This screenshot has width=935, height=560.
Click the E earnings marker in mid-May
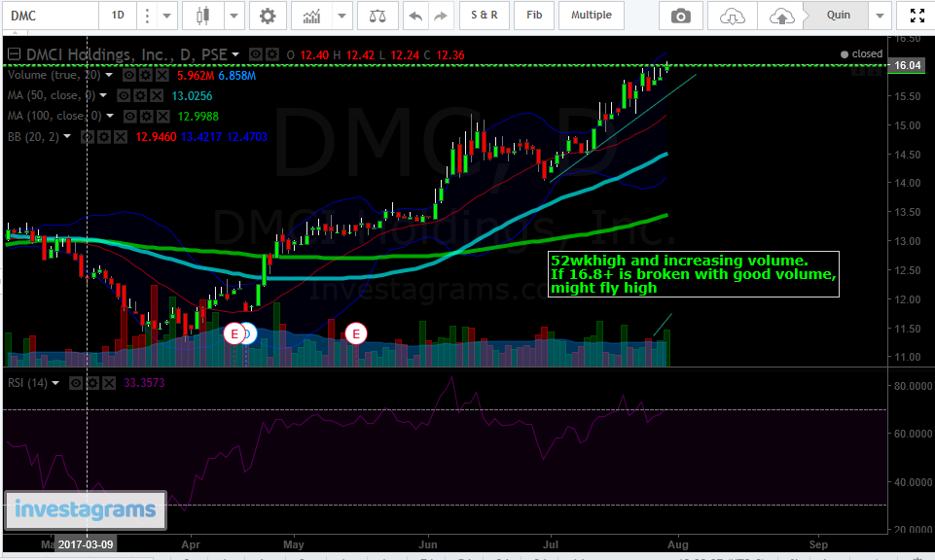[x=356, y=333]
